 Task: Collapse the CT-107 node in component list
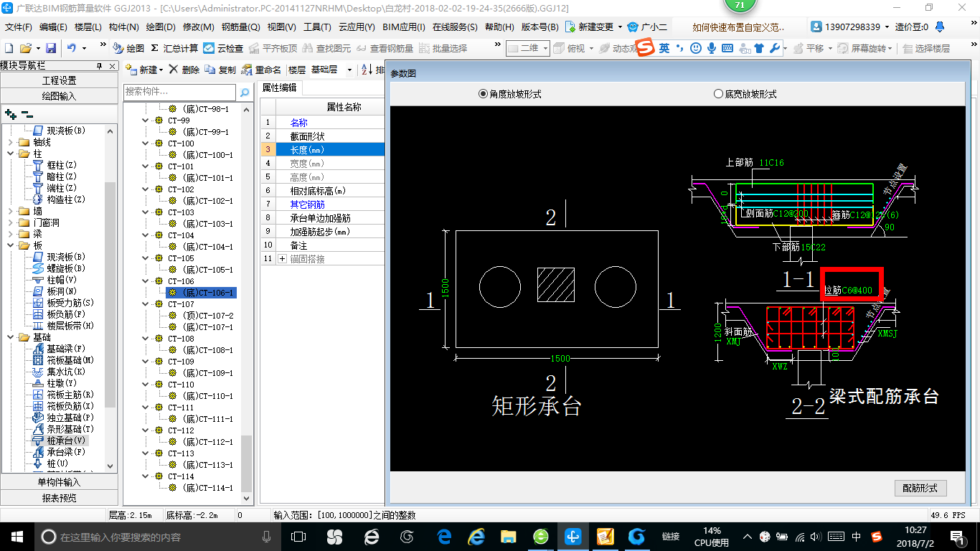[x=146, y=304]
